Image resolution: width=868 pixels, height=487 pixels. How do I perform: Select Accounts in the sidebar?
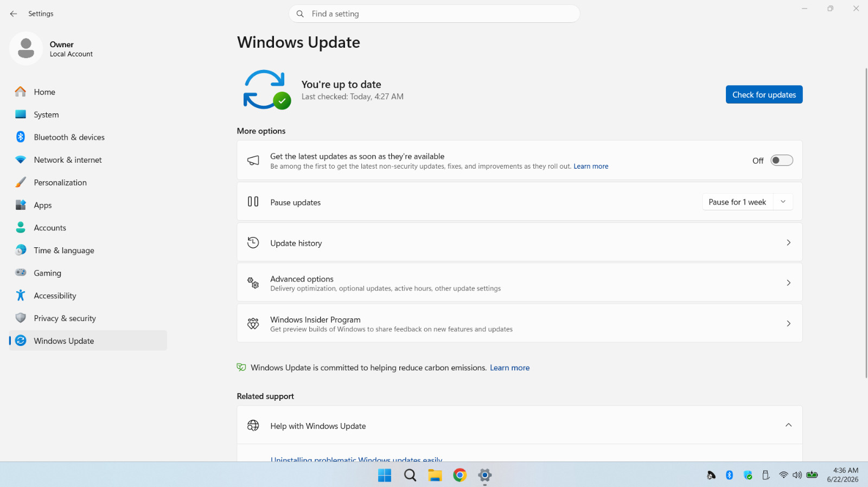pos(88,228)
